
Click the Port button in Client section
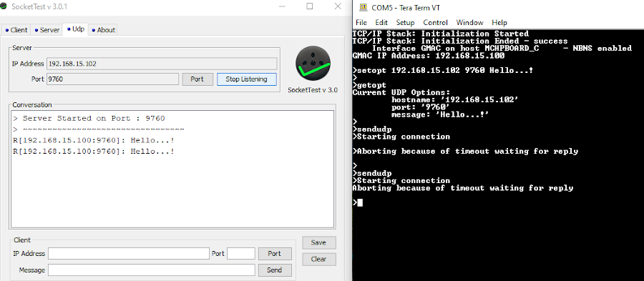tap(275, 254)
